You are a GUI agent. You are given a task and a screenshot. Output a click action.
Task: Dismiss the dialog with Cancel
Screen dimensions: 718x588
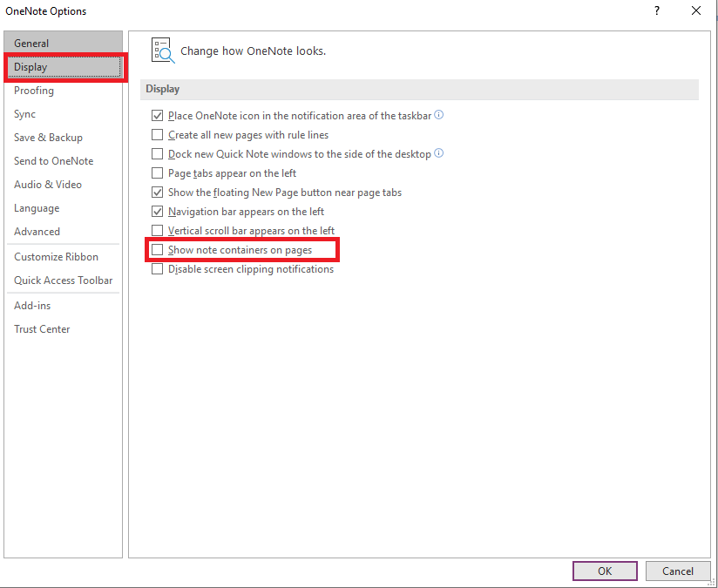click(x=679, y=571)
